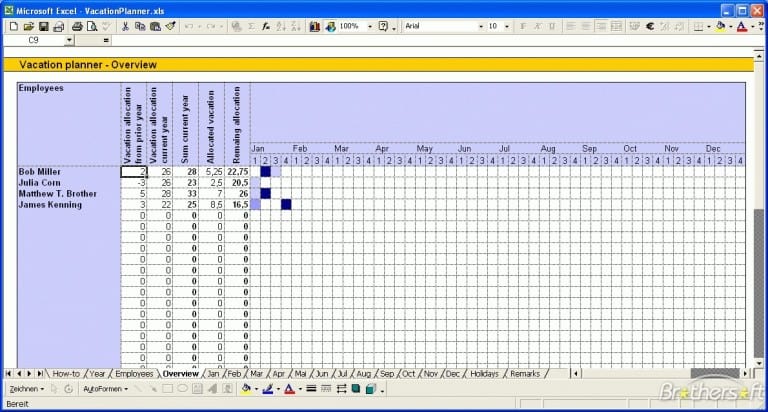Apply 3D style from drawing toolbar
768x412 pixels.
(371, 389)
